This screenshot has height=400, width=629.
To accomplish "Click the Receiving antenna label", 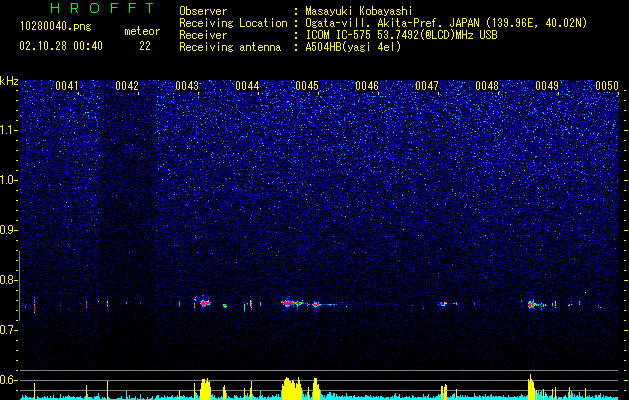I will (230, 47).
